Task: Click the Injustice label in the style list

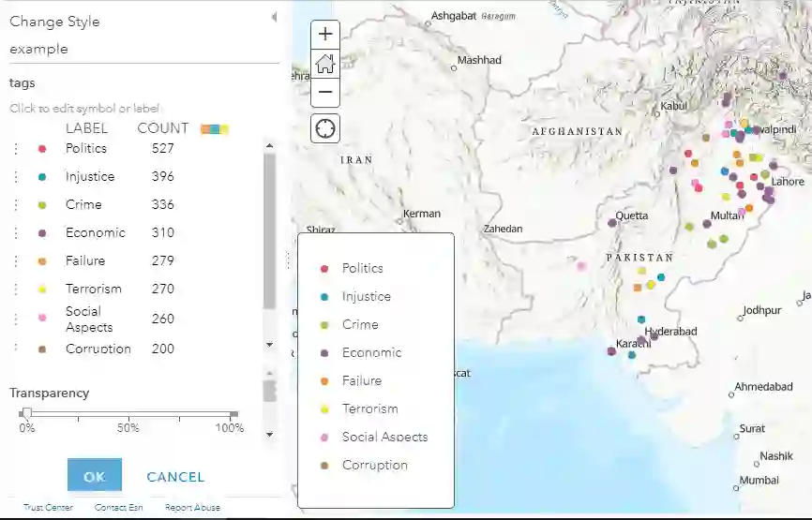Action: pyautogui.click(x=90, y=176)
